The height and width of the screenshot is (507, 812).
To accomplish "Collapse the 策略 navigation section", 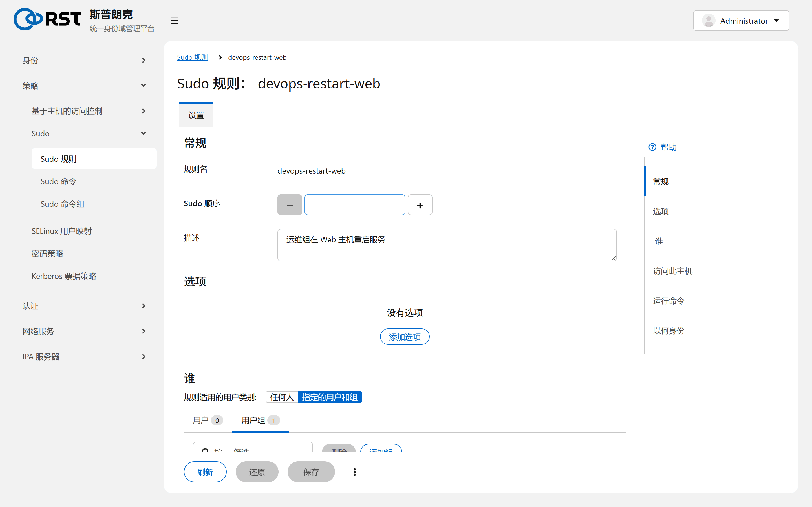I will pyautogui.click(x=85, y=86).
